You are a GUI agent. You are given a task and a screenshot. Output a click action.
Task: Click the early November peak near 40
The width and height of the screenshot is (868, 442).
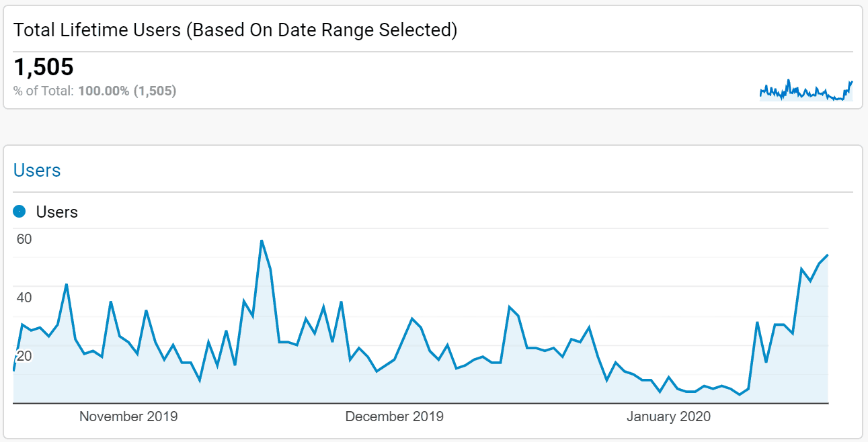tap(67, 285)
